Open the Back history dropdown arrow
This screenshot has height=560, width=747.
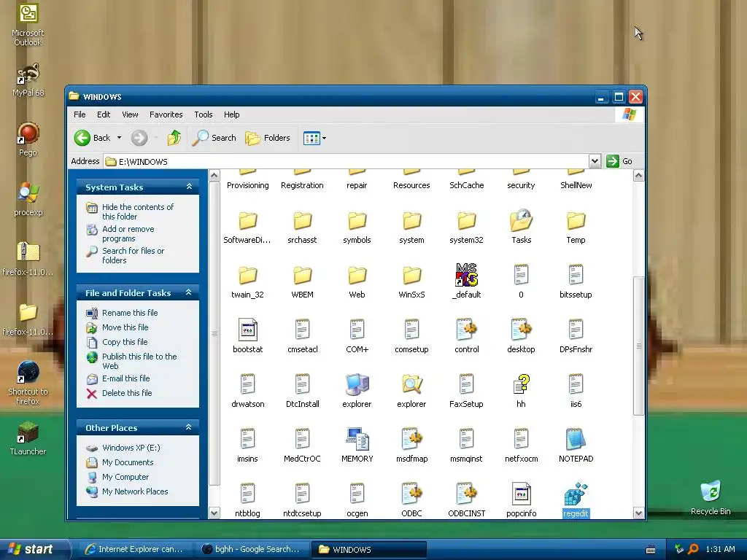click(119, 138)
